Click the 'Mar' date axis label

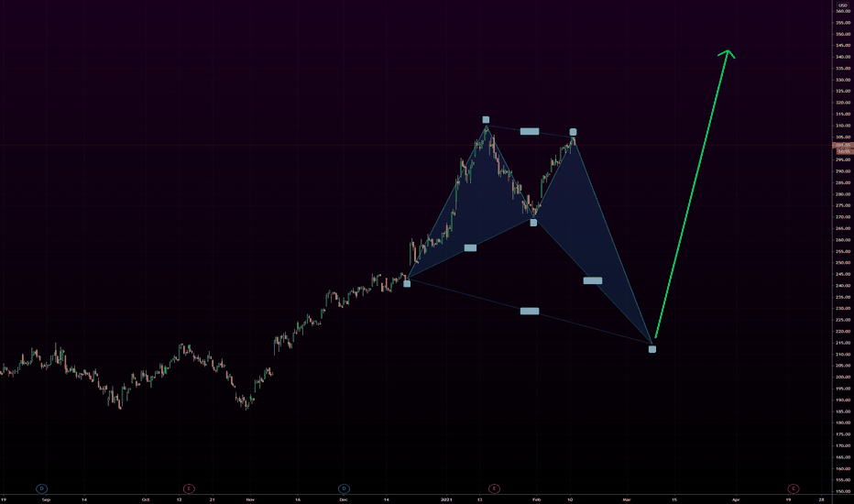[x=627, y=499]
